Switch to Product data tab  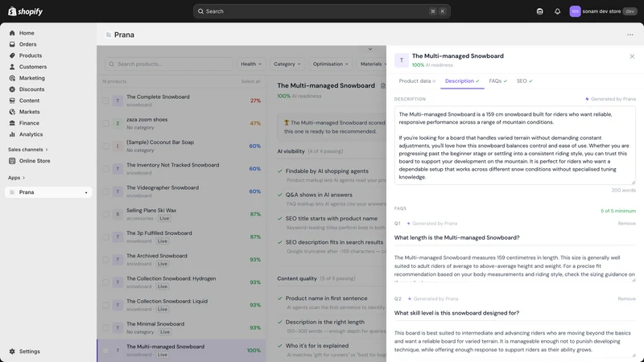tap(417, 81)
